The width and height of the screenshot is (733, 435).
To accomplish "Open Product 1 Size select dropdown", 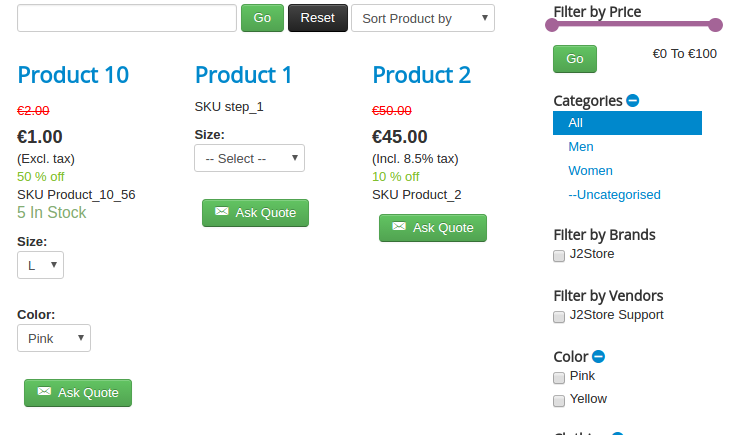I will 249,158.
